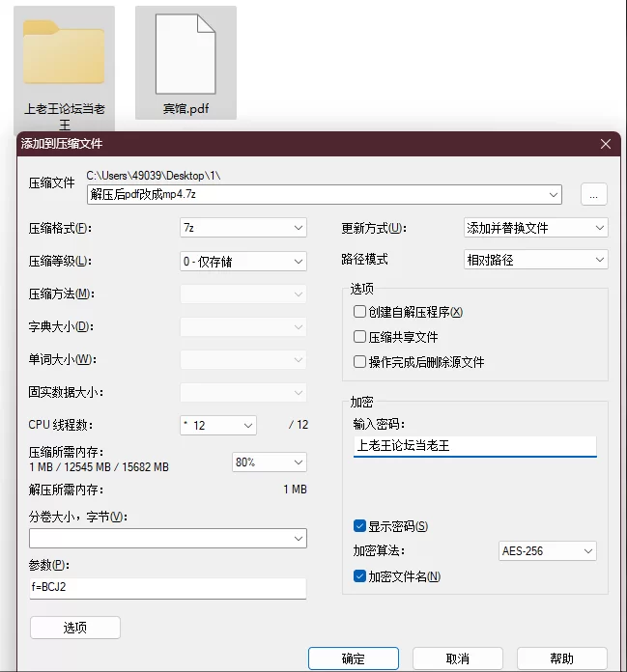Open help with the 帮助 button

point(562,658)
